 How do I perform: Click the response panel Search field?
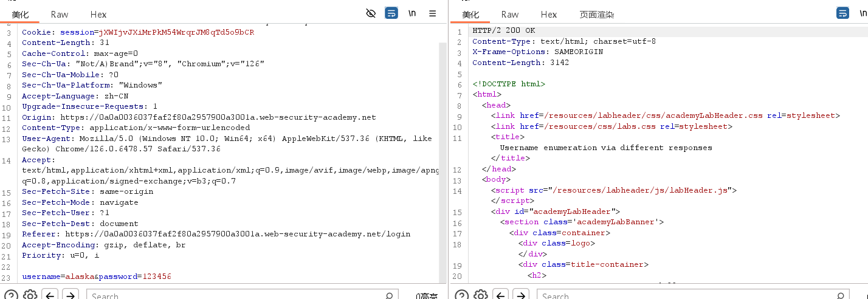point(687,295)
